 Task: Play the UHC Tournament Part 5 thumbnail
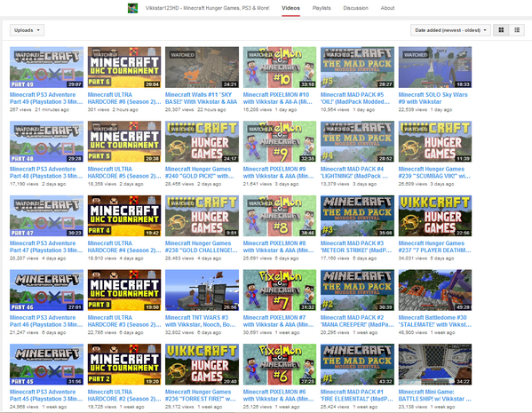[x=124, y=141]
